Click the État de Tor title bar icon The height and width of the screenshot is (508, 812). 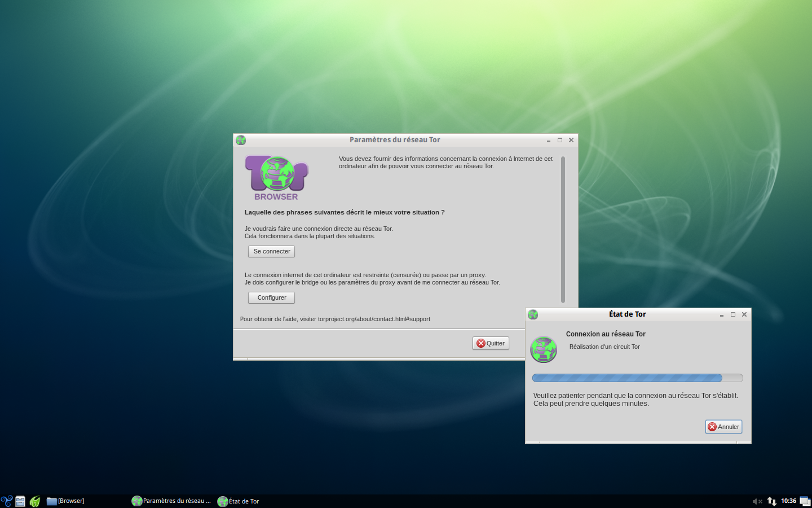(x=533, y=314)
